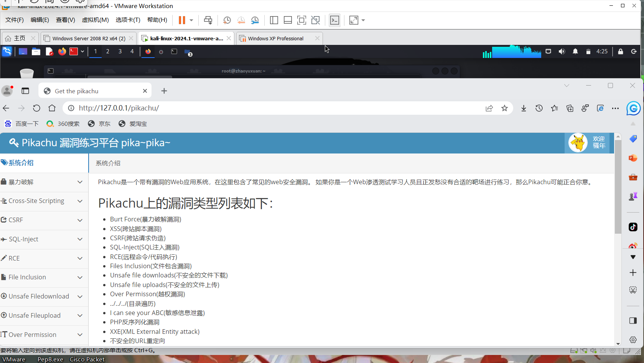Open the 编辑(E) menu
This screenshot has height=363, width=644.
pyautogui.click(x=40, y=20)
